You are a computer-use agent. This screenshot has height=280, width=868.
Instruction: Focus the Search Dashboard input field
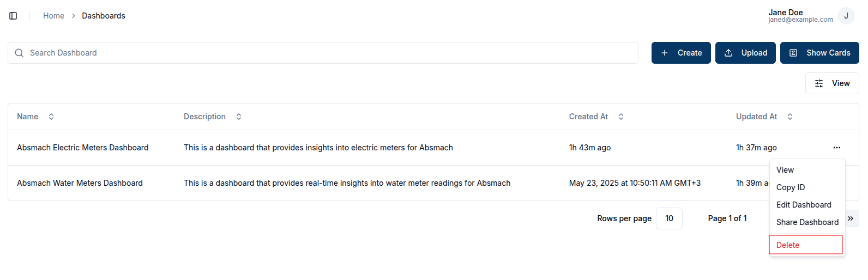coord(323,53)
